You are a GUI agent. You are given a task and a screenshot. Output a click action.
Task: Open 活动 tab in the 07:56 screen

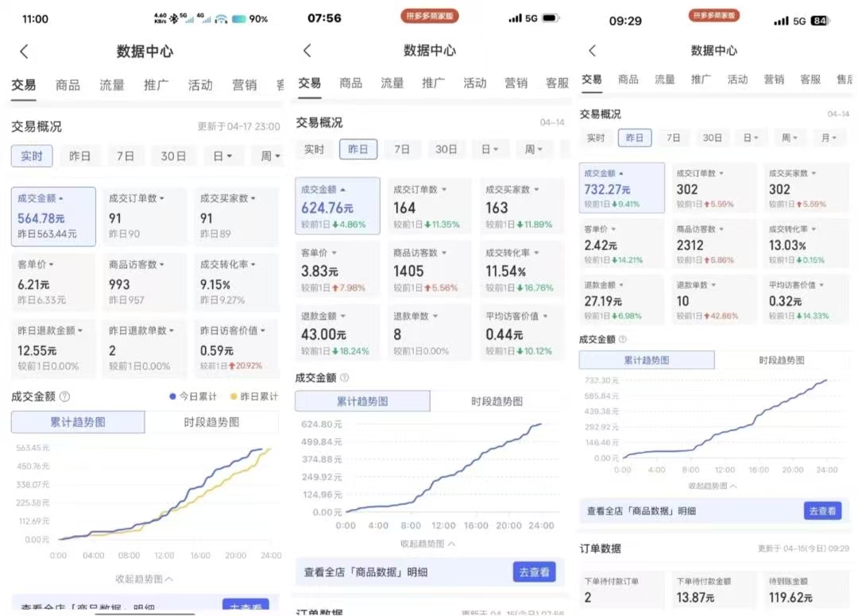click(x=474, y=83)
